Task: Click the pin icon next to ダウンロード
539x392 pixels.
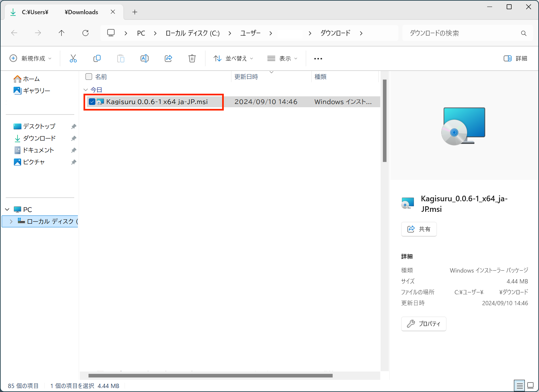Action: pos(74,138)
